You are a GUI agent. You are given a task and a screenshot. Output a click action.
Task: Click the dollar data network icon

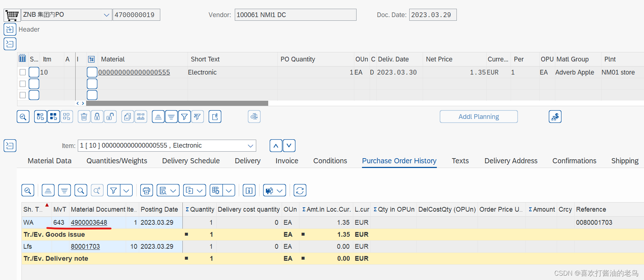(555, 117)
